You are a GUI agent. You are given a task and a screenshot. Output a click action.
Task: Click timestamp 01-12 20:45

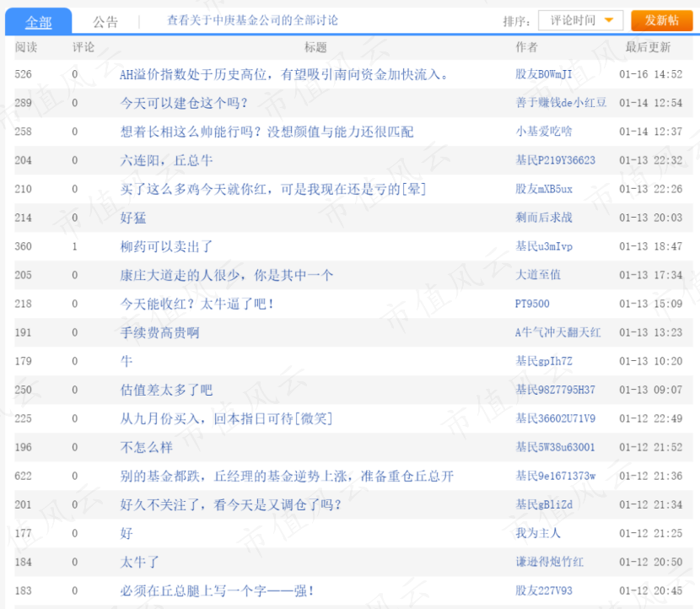tap(651, 590)
